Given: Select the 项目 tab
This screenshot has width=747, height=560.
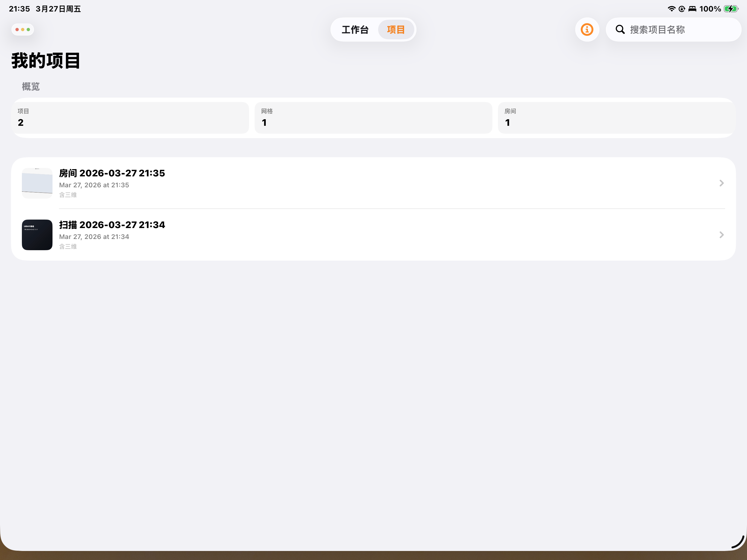Looking at the screenshot, I should click(396, 30).
